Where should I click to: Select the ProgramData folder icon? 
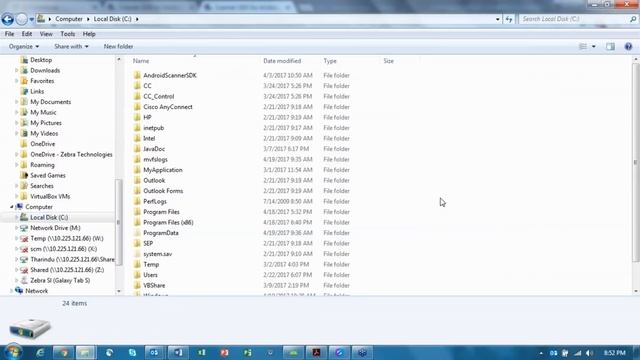point(137,233)
